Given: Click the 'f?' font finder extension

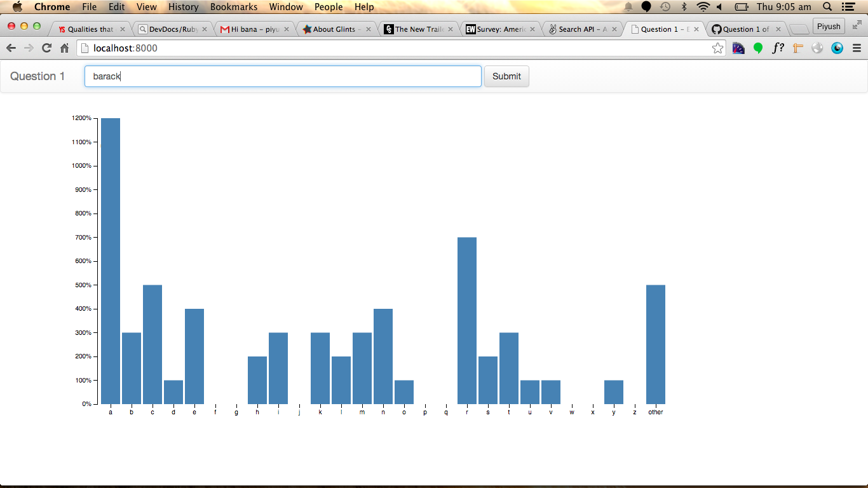Looking at the screenshot, I should (x=778, y=48).
